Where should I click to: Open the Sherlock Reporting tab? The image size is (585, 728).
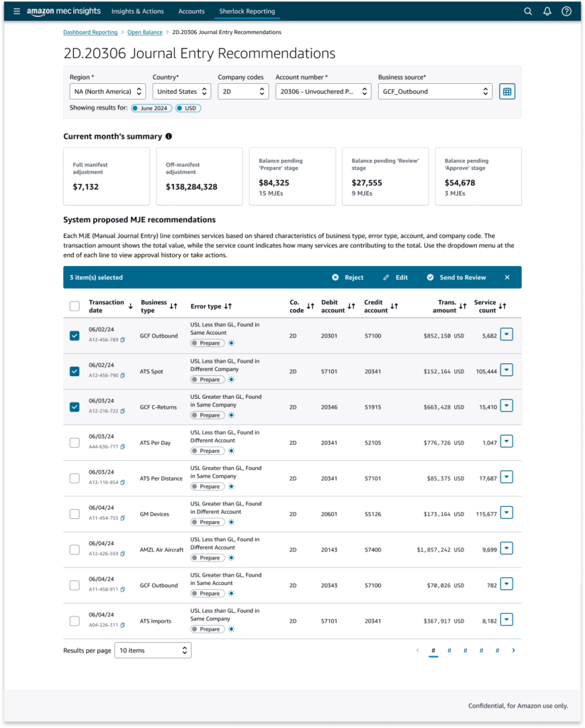coord(247,11)
